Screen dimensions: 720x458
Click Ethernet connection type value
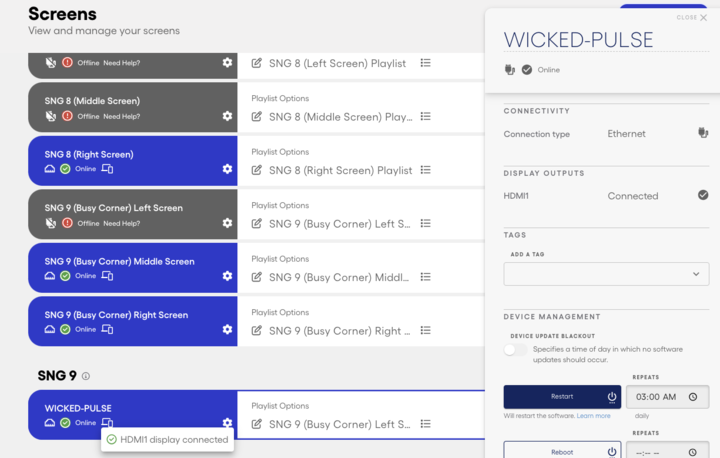tap(626, 134)
